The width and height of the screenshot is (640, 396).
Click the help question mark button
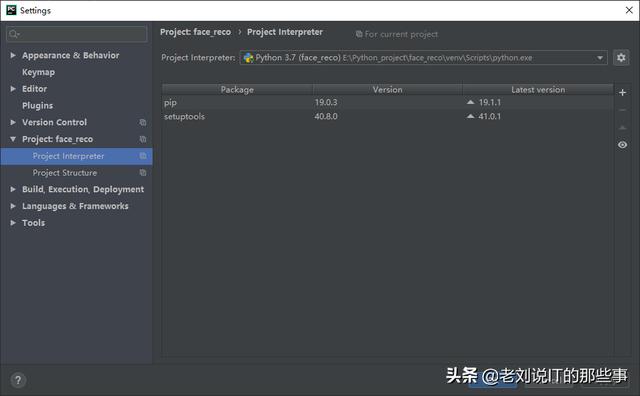click(18, 380)
